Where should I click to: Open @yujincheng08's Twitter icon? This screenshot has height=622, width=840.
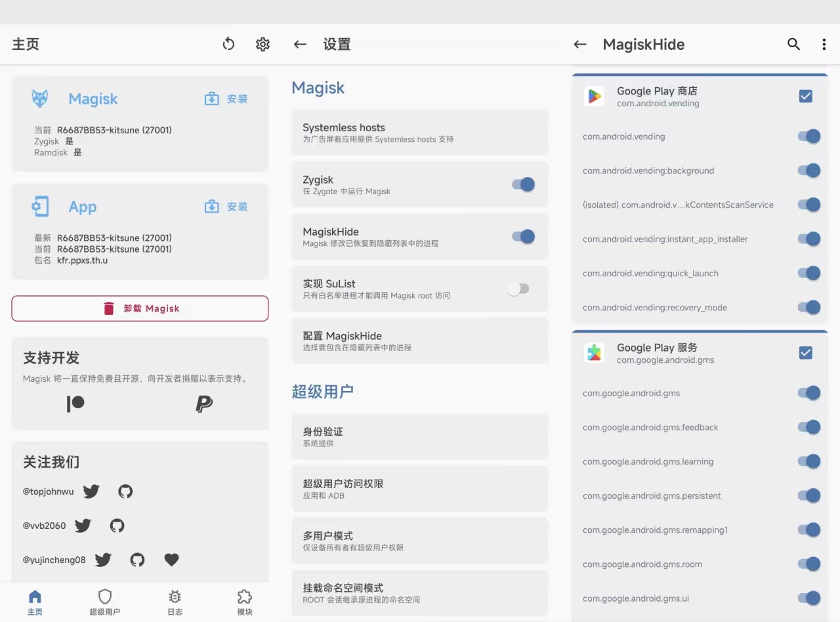[103, 560]
